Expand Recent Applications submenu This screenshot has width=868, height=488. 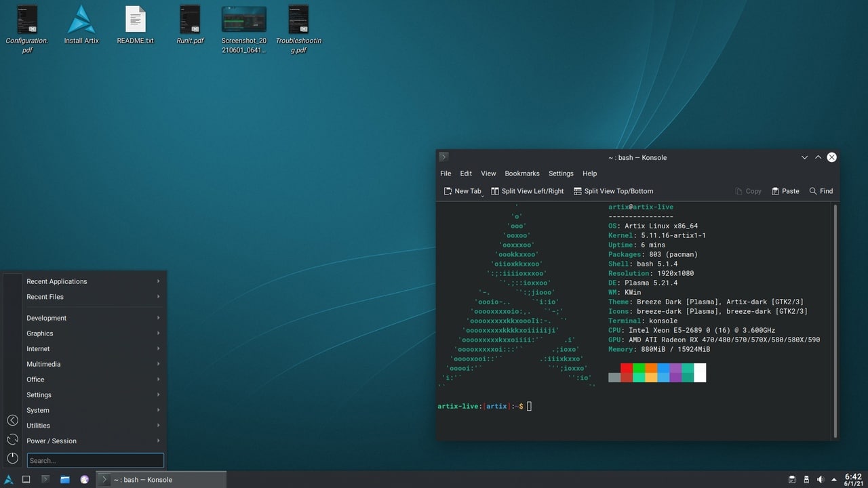(x=94, y=281)
